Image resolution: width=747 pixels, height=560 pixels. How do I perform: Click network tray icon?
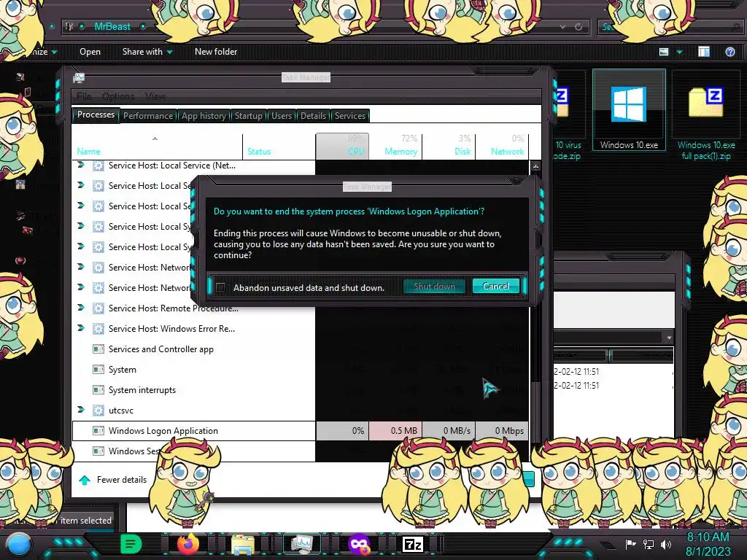pyautogui.click(x=648, y=544)
